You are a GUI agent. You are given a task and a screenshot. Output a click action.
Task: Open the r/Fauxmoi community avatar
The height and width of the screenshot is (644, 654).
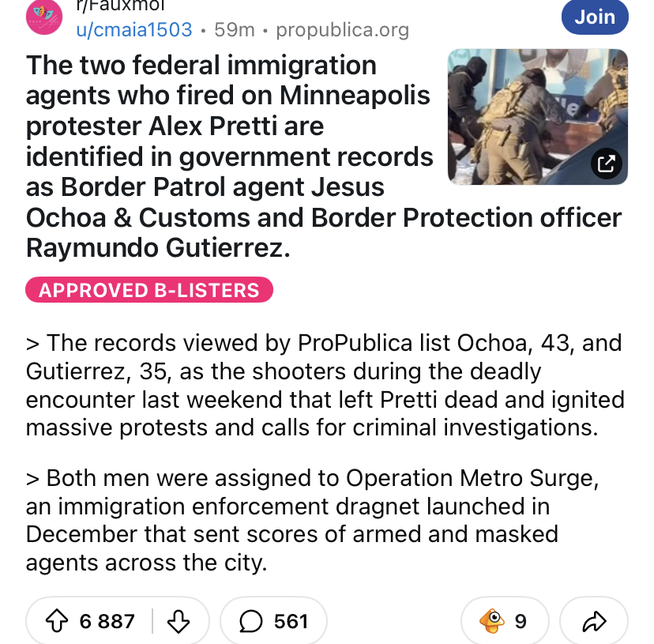point(43,17)
